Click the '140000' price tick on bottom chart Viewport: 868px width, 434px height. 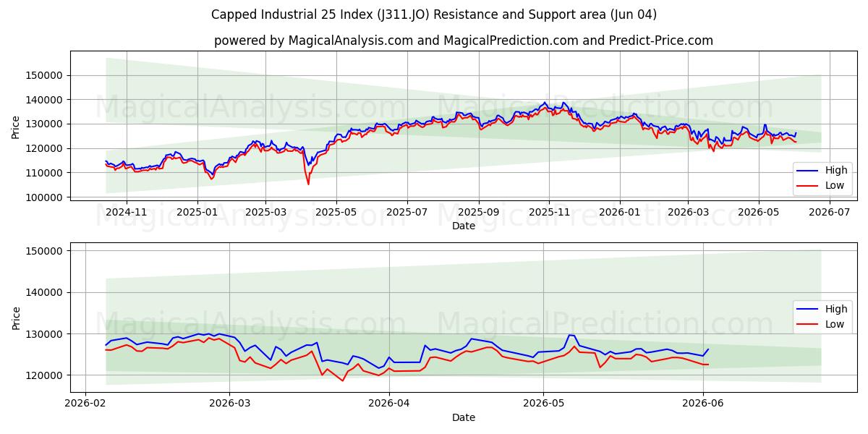click(45, 293)
